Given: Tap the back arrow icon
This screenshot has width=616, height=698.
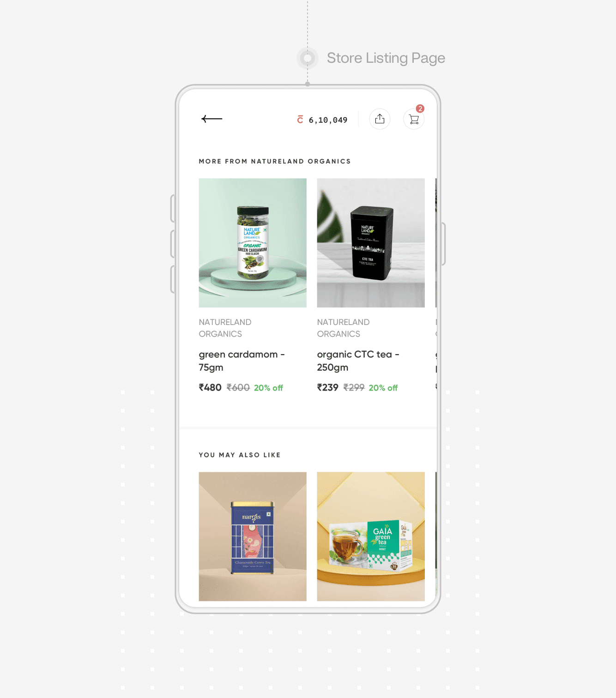Looking at the screenshot, I should click(x=212, y=119).
